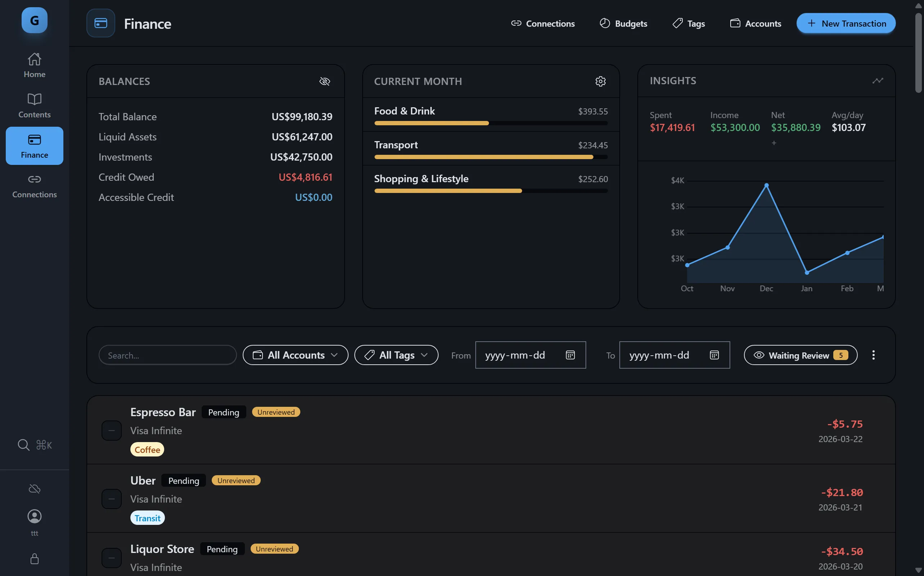924x576 pixels.
Task: Expand the All Accounts dropdown
Action: pos(295,355)
